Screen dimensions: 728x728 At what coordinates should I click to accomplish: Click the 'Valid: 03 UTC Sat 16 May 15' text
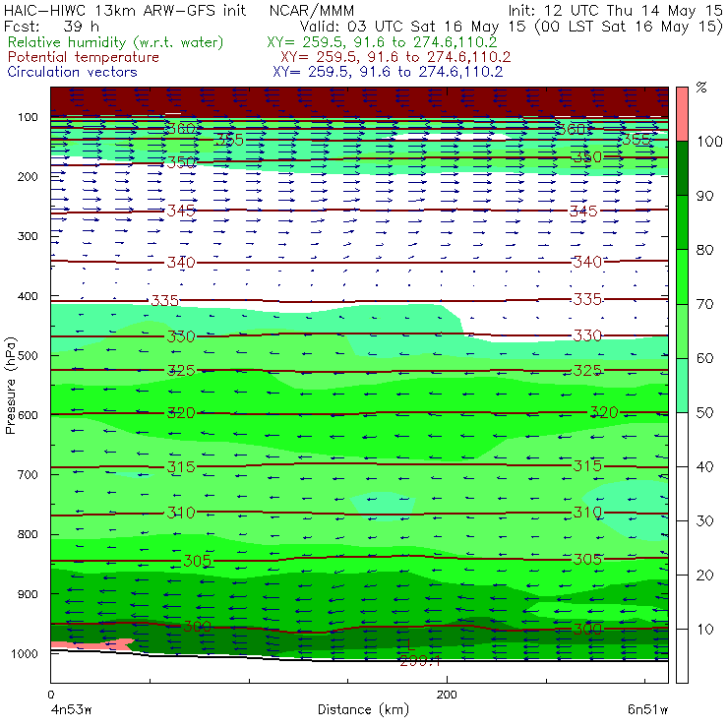coord(414,27)
